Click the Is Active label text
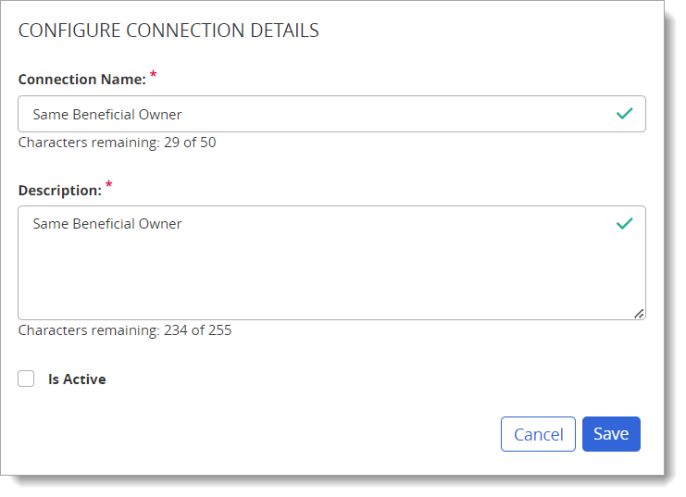The width and height of the screenshot is (686, 497). [77, 379]
